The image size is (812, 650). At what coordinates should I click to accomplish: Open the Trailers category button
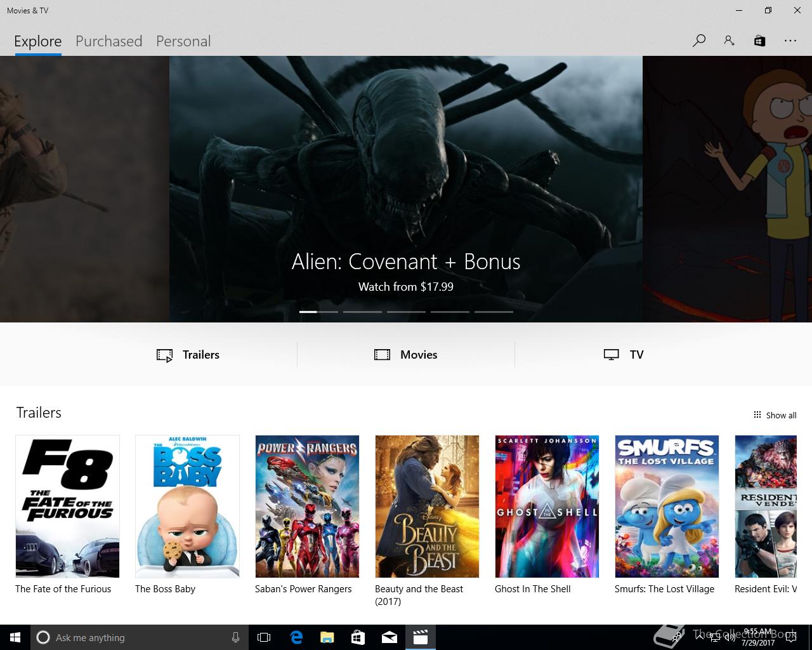click(x=188, y=355)
